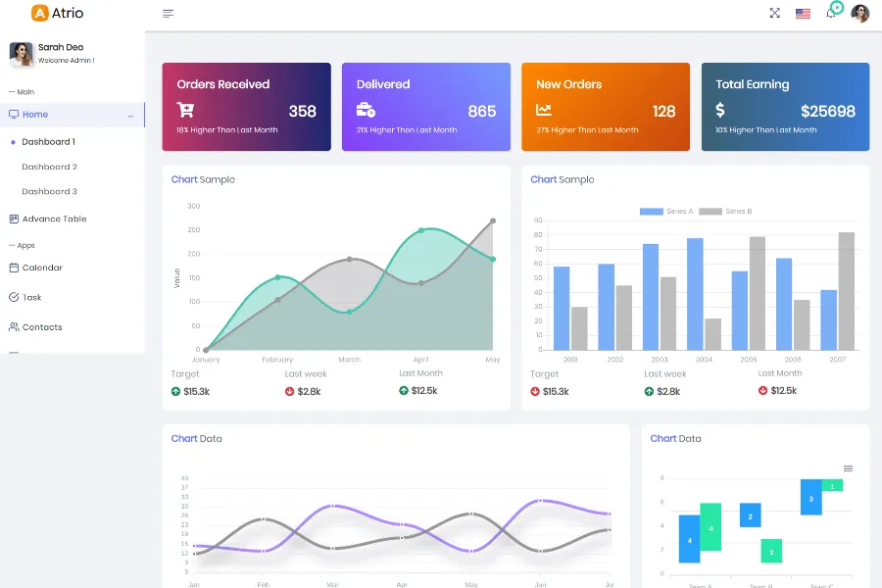This screenshot has width=882, height=588.
Task: Go to Contacts in sidebar
Action: (x=42, y=327)
